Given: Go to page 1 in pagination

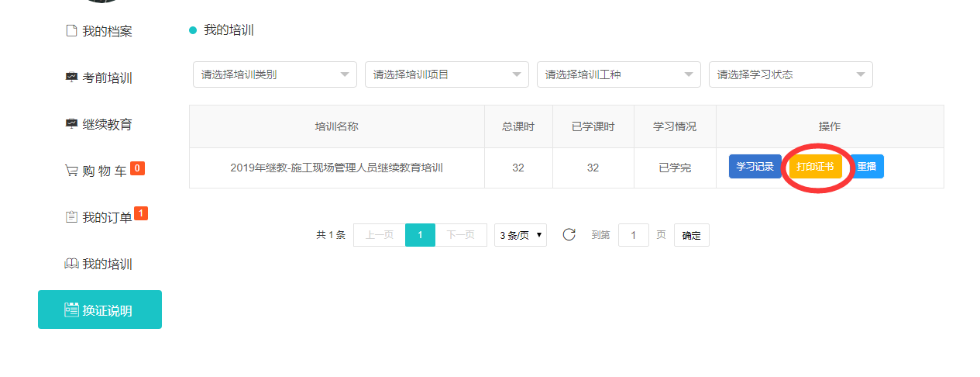Looking at the screenshot, I should tap(420, 235).
